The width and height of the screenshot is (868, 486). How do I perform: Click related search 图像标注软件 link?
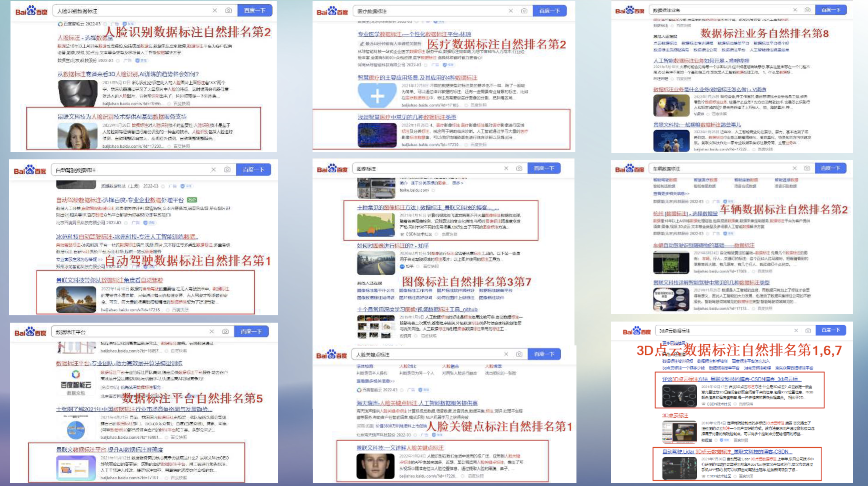coord(492,298)
